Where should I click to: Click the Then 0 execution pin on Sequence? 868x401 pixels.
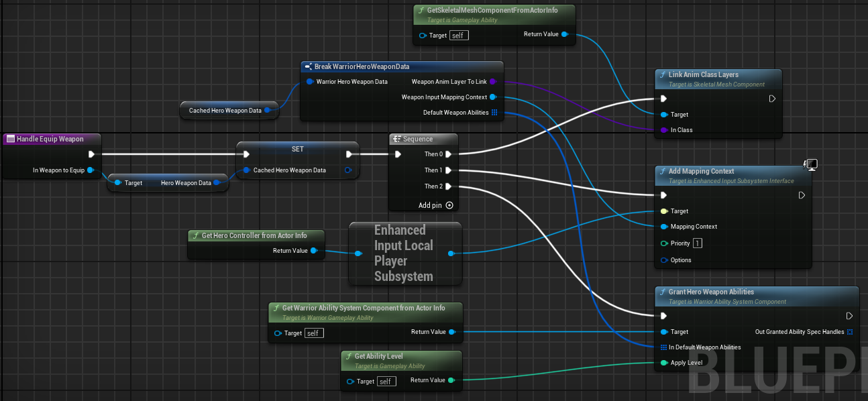[x=449, y=154]
